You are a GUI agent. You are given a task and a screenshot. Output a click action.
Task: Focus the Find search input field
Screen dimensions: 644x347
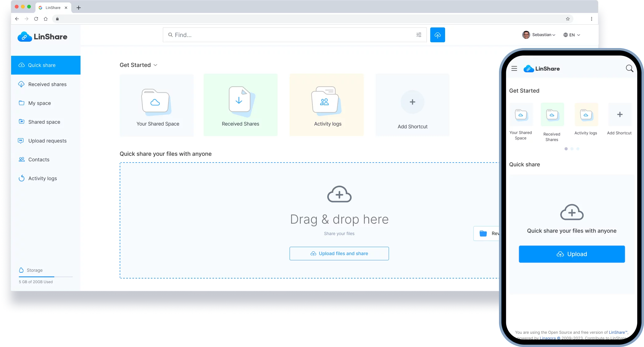point(290,35)
